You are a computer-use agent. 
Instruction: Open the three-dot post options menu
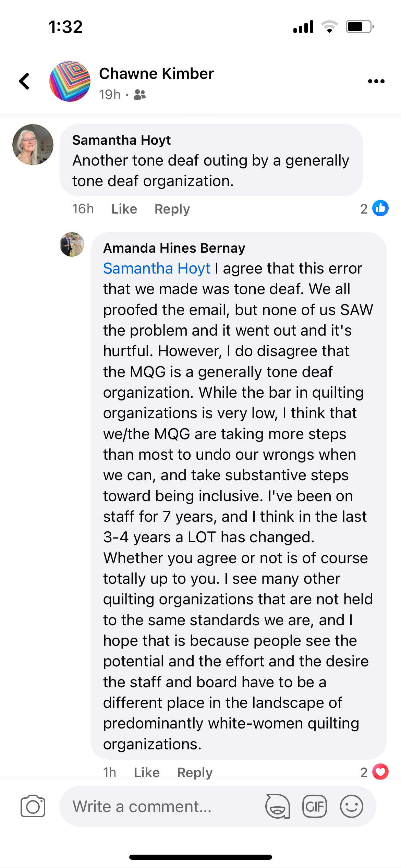(376, 82)
